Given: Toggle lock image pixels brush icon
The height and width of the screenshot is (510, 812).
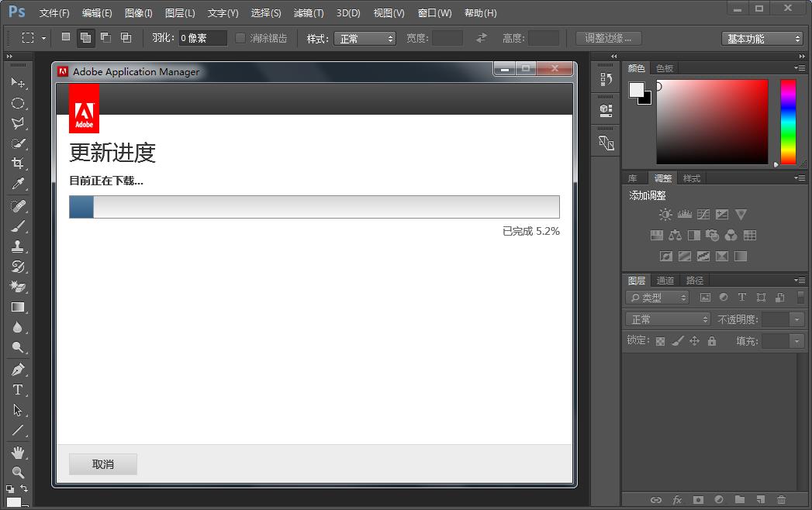Looking at the screenshot, I should point(677,341).
